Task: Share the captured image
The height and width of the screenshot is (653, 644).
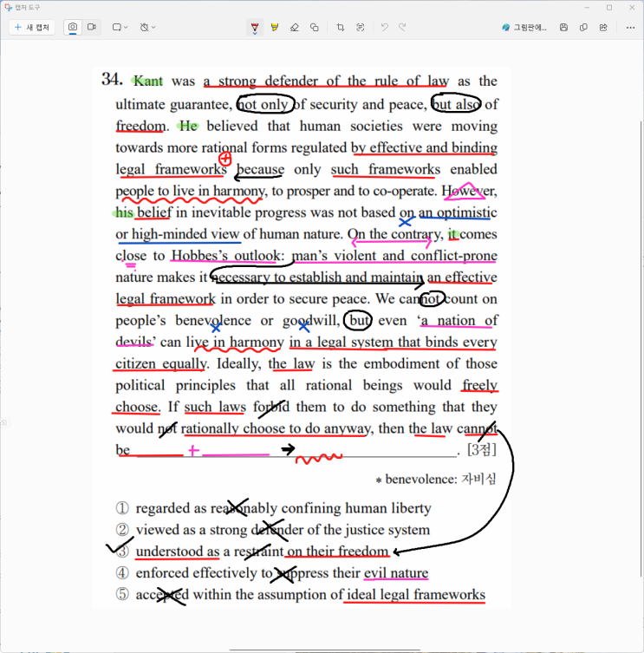Action: click(x=603, y=28)
